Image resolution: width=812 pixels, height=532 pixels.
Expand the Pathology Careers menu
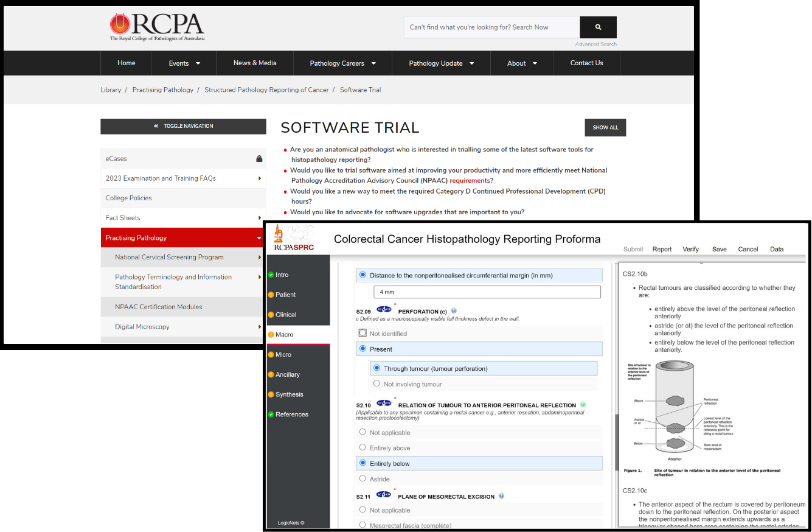point(342,63)
